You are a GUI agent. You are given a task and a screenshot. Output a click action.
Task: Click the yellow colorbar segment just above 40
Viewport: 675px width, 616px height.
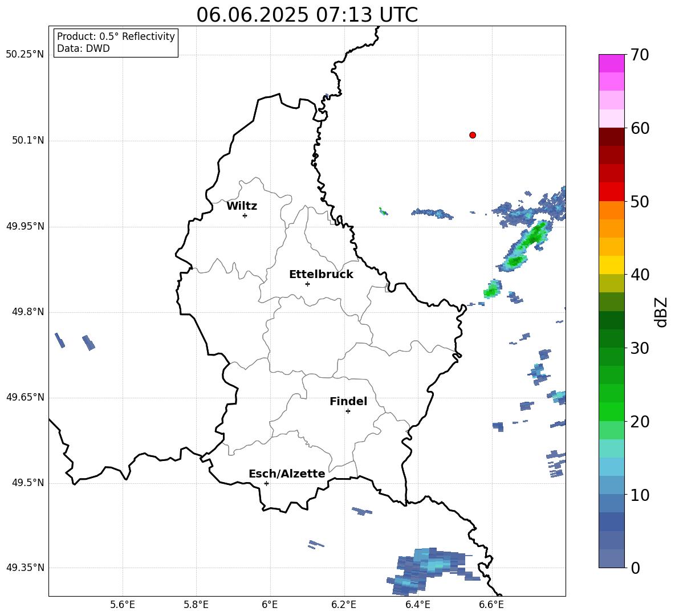(x=611, y=265)
